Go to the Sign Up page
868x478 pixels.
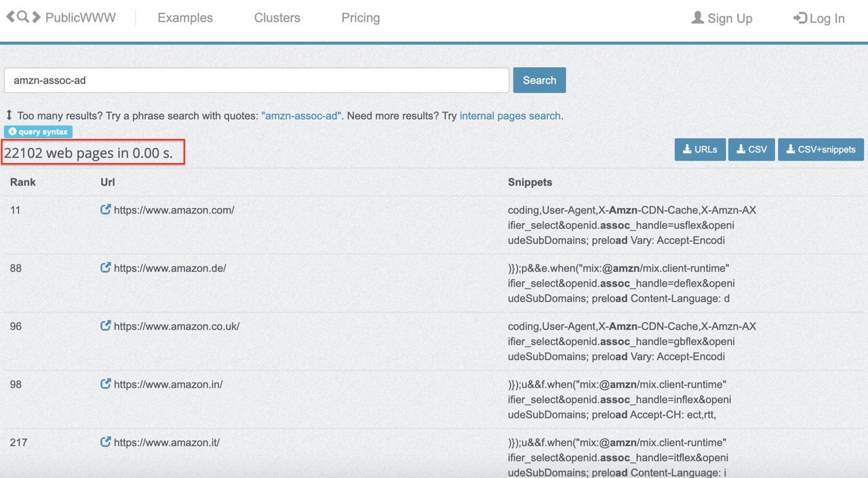point(722,18)
